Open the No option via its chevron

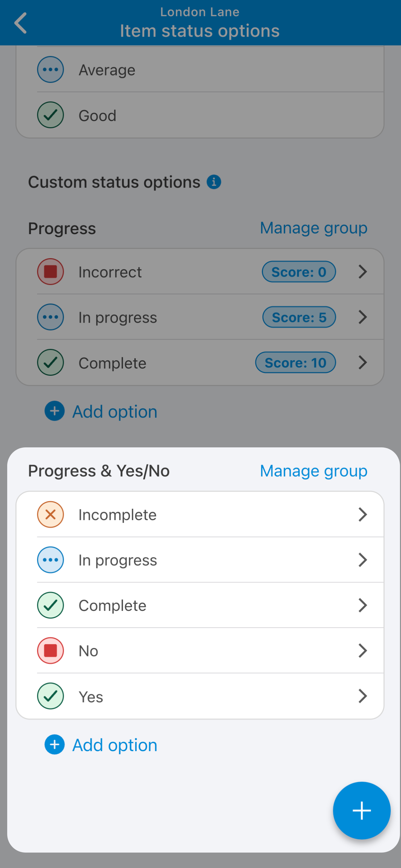(x=363, y=650)
